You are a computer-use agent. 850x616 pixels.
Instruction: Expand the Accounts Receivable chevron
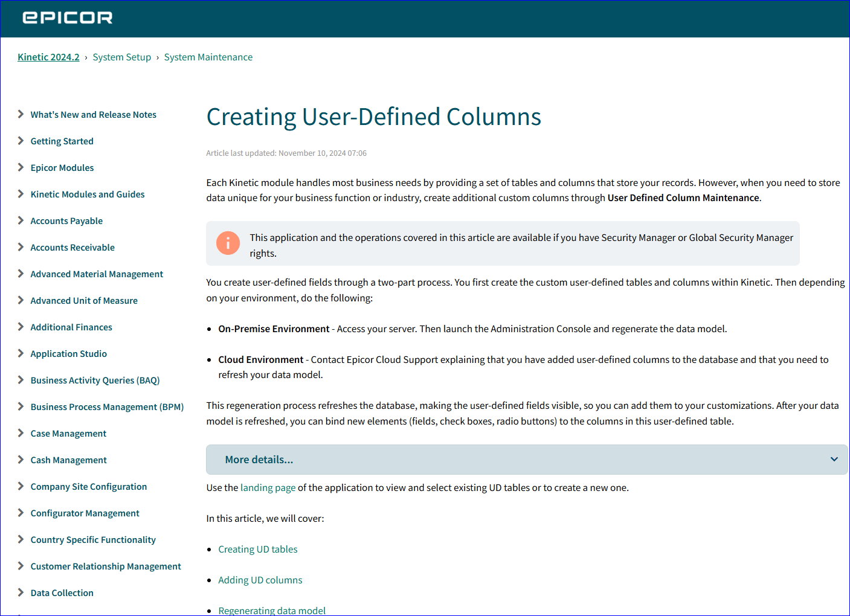pyautogui.click(x=21, y=247)
